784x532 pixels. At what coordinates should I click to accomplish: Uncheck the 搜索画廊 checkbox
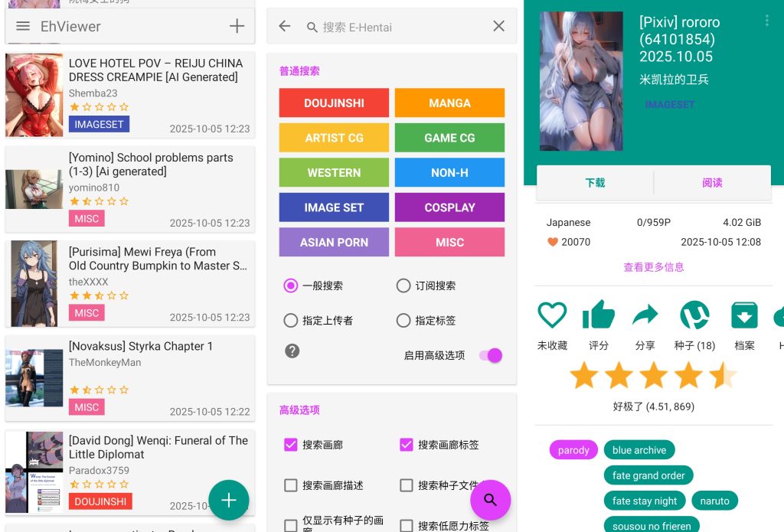coord(291,445)
